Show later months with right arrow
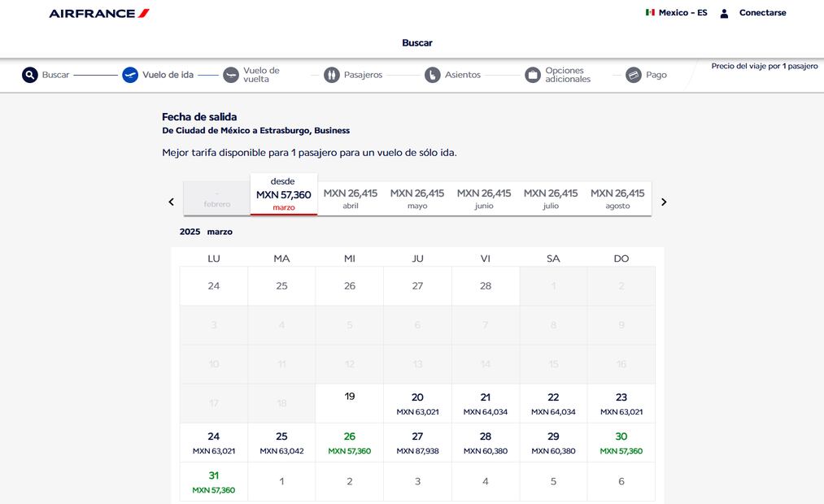 coord(664,202)
